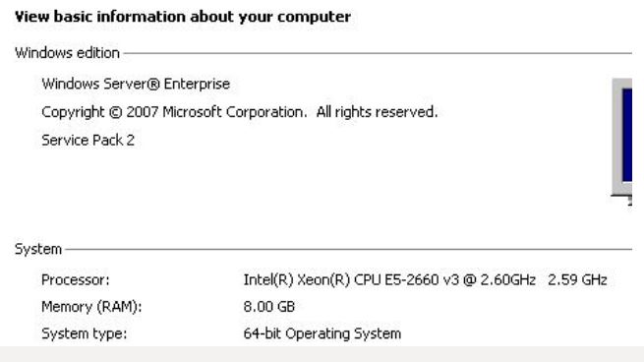Viewport: 644px width, 362px height.
Task: Click the 'Microsoft Corporation' text
Action: click(235, 112)
